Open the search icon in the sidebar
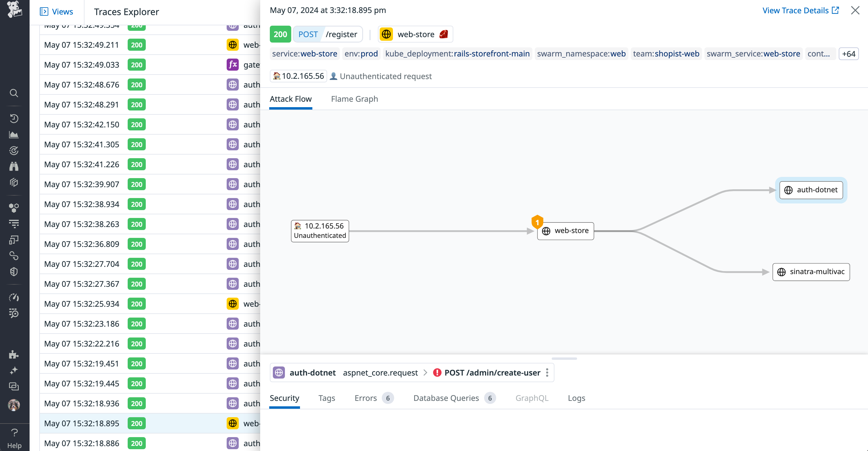 pyautogui.click(x=14, y=93)
